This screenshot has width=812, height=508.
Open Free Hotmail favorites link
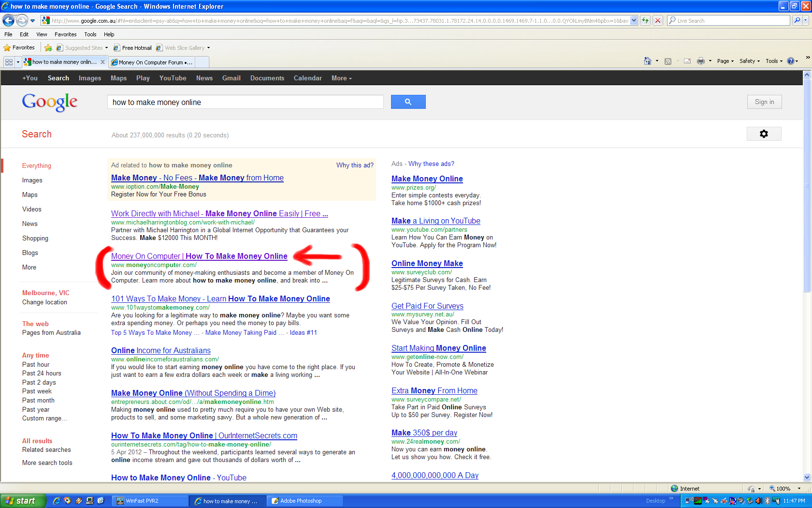132,48
